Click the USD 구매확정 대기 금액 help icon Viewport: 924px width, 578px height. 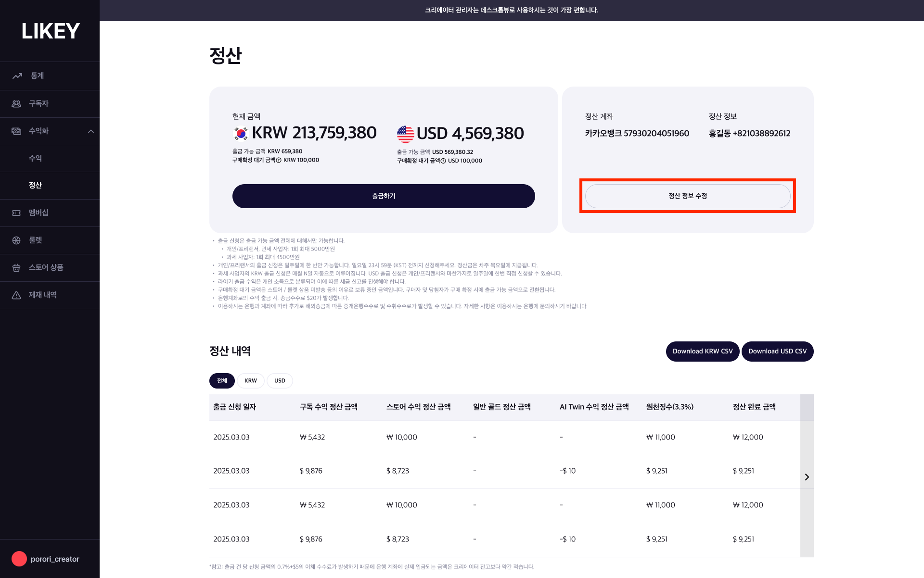[x=443, y=161]
